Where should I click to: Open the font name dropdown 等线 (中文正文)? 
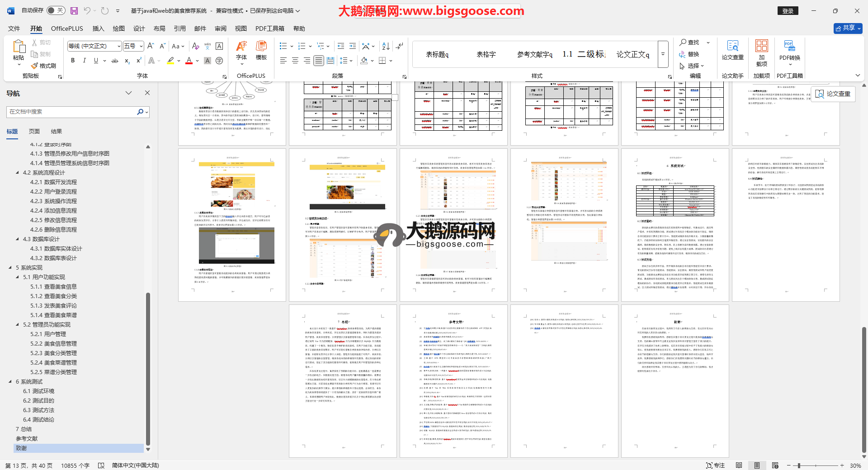tap(94, 46)
